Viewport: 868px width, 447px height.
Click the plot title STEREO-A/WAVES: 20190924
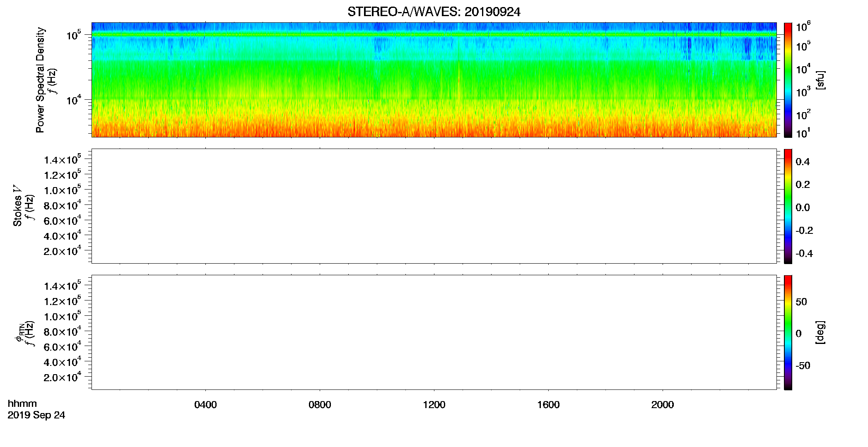tap(434, 12)
